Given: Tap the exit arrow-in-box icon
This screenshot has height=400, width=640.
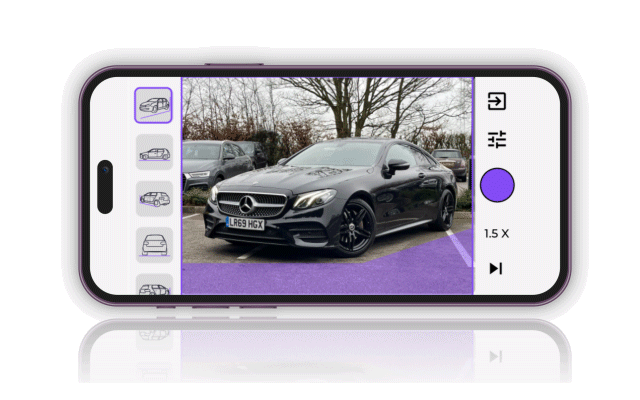Looking at the screenshot, I should click(497, 101).
